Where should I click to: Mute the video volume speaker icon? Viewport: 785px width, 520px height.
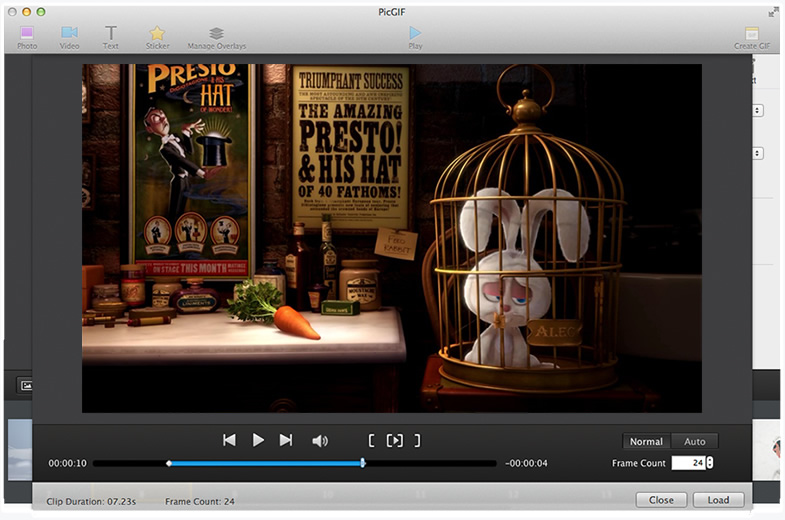320,440
